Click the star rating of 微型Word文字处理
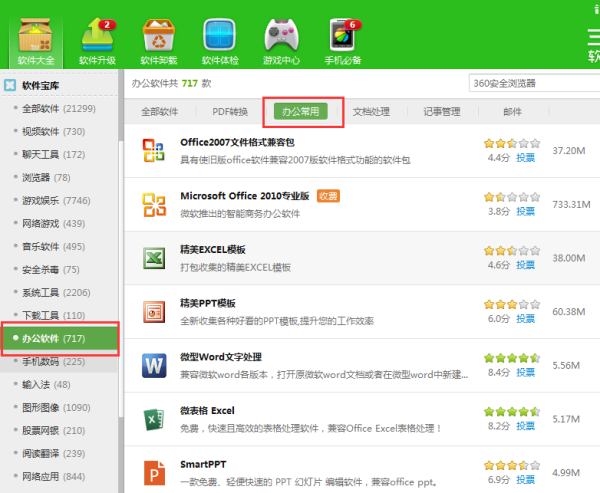The width and height of the screenshot is (600, 493). tap(512, 358)
